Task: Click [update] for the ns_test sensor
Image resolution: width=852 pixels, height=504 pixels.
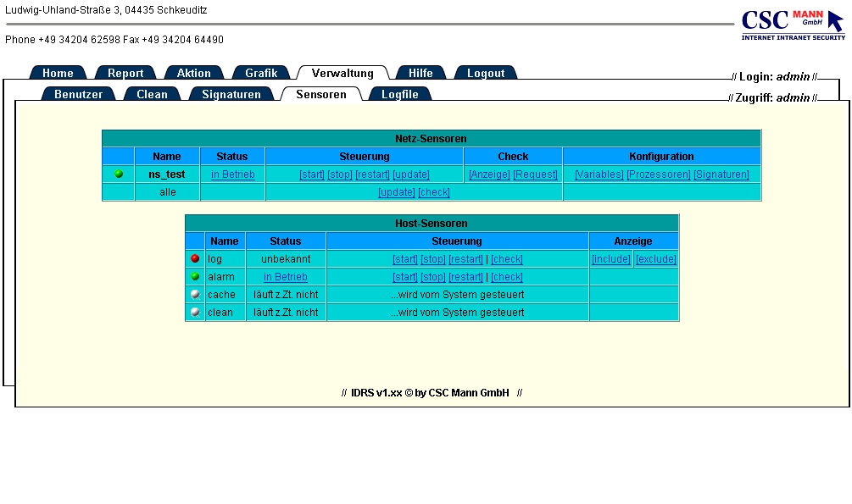Action: pyautogui.click(x=411, y=174)
